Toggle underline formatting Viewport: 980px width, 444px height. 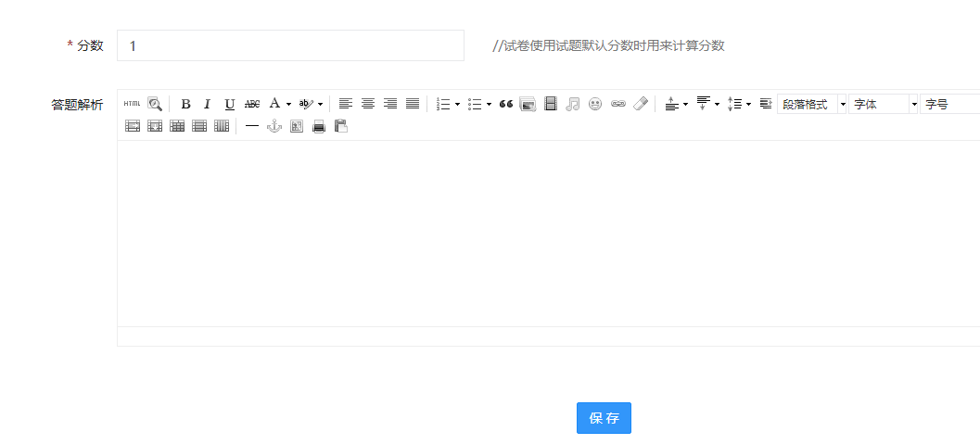(x=230, y=105)
